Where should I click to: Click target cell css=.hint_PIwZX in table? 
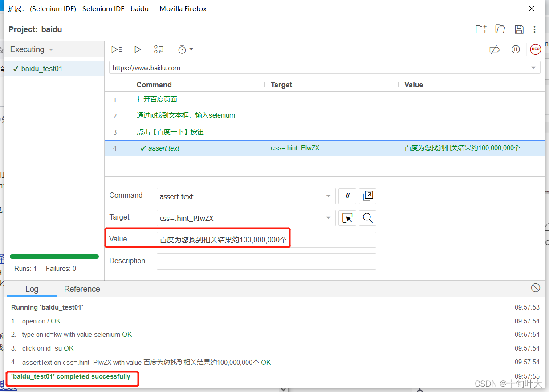tap(295, 148)
